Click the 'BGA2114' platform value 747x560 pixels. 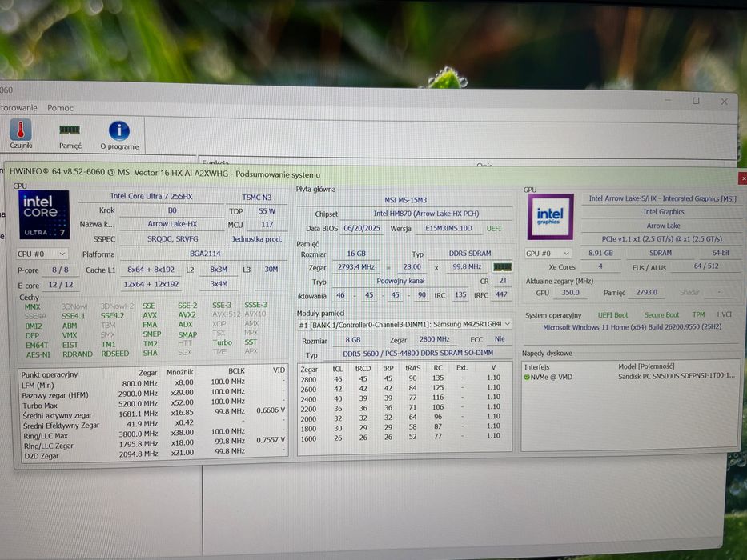[x=205, y=254]
